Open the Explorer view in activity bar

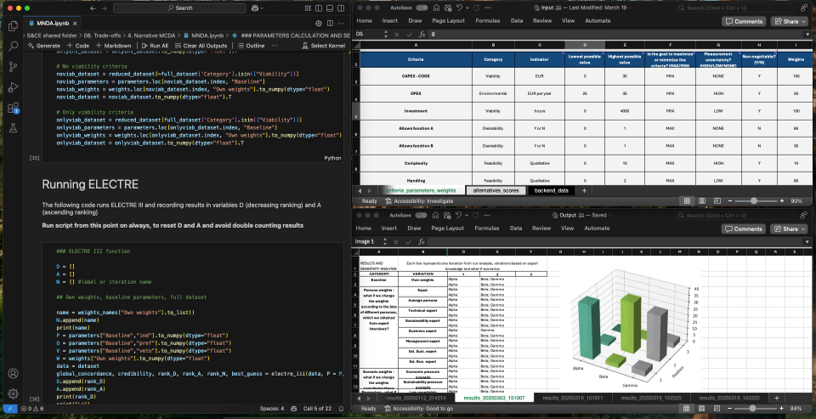pos(13,26)
